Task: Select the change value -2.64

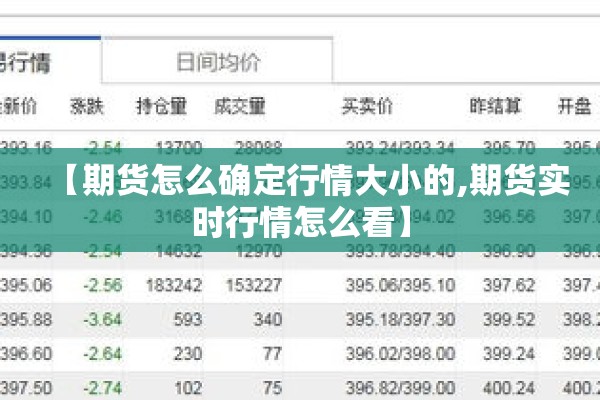Action: point(103,354)
